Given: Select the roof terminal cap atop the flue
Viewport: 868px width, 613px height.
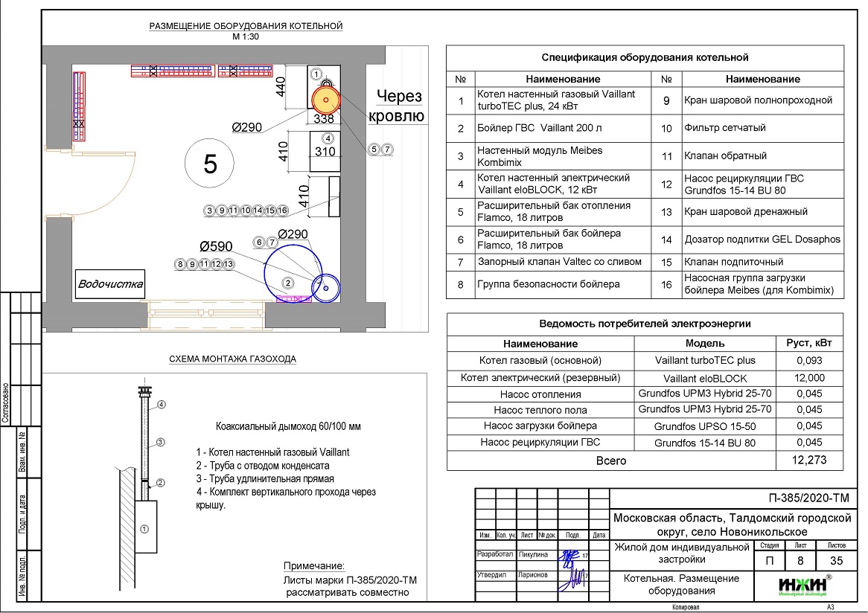Looking at the screenshot, I should [x=144, y=391].
